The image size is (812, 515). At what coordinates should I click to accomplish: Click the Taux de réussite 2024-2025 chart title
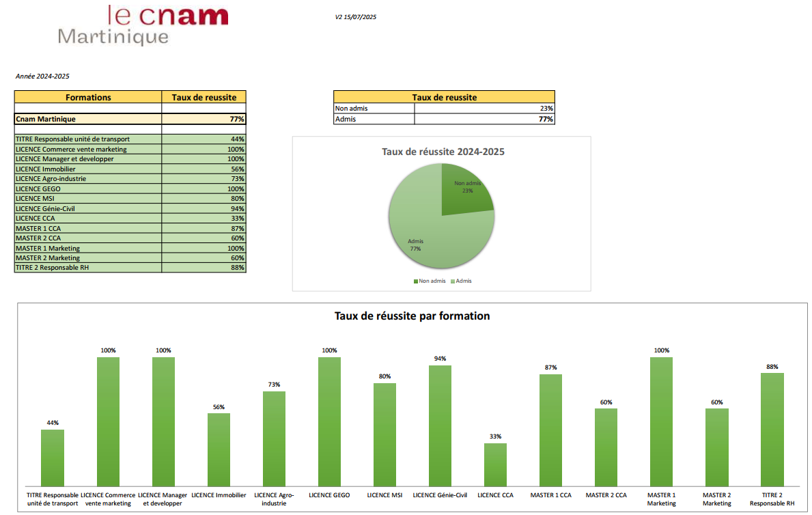[x=443, y=152]
